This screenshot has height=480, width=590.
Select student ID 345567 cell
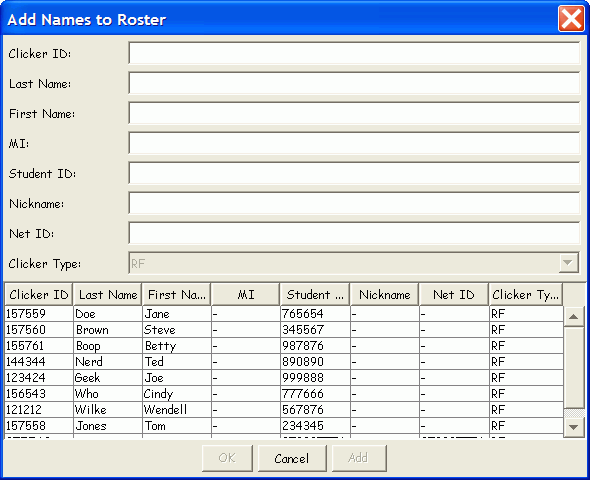pyautogui.click(x=315, y=330)
